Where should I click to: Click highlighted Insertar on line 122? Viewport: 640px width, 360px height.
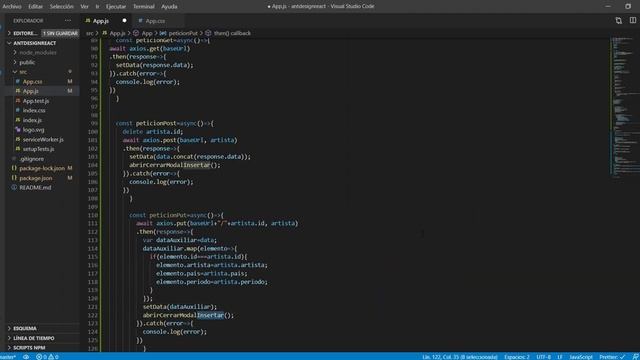click(x=211, y=315)
